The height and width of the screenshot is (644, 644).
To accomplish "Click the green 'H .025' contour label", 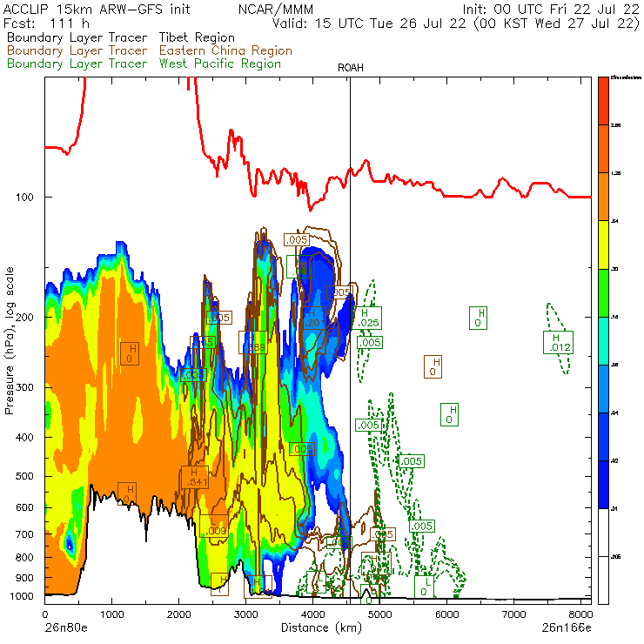I will coord(368,319).
